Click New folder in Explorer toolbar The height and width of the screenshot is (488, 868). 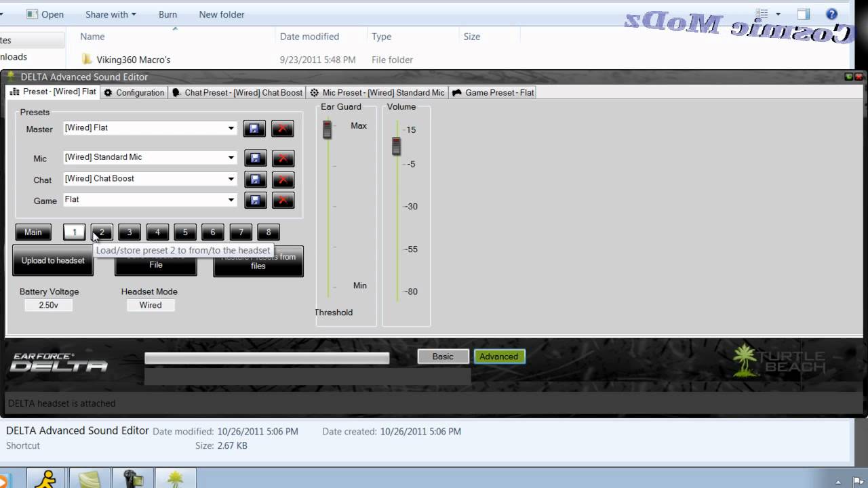222,14
